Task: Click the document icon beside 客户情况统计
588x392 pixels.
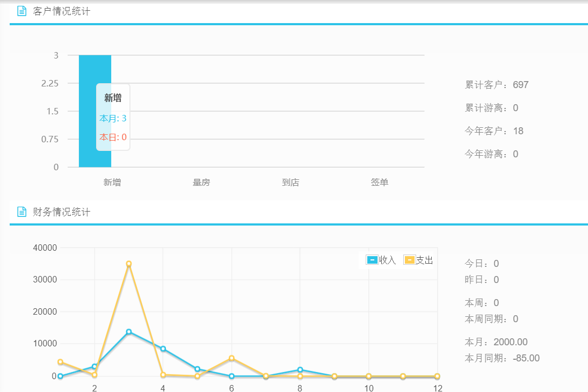Action: [21, 11]
